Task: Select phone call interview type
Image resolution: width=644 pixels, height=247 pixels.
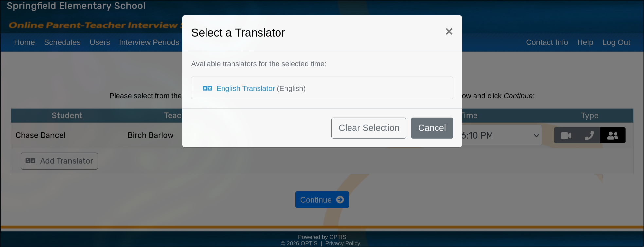Action: (x=589, y=135)
